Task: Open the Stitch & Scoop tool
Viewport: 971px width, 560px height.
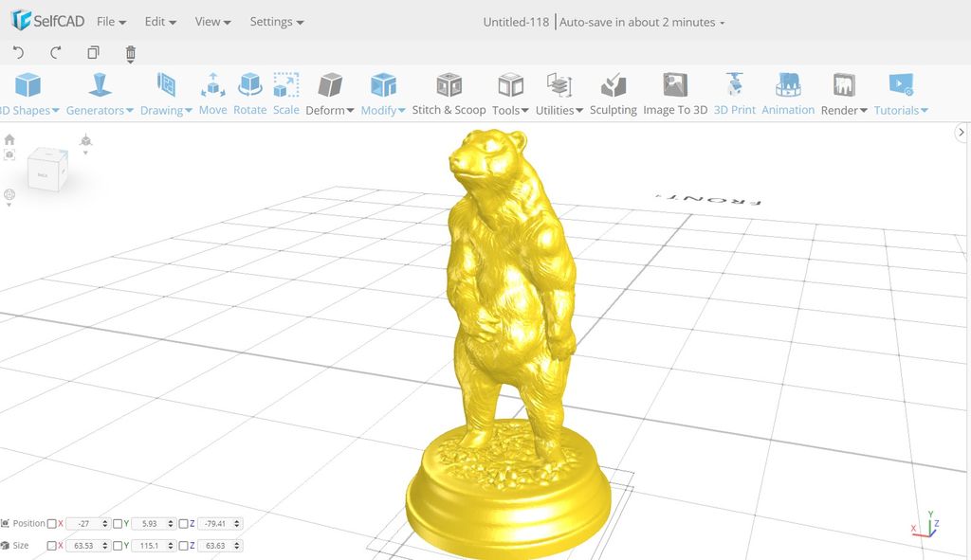Action: [x=449, y=95]
